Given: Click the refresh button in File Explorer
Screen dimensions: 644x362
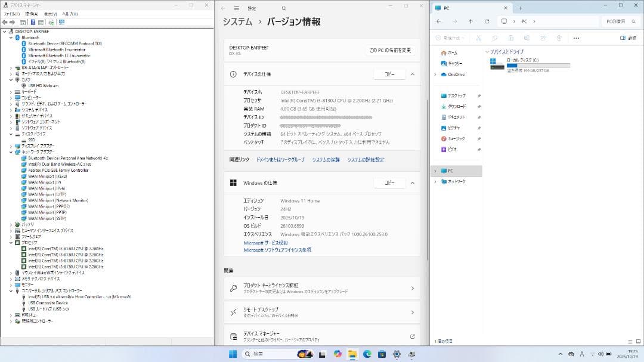Looking at the screenshot, I should (487, 21).
